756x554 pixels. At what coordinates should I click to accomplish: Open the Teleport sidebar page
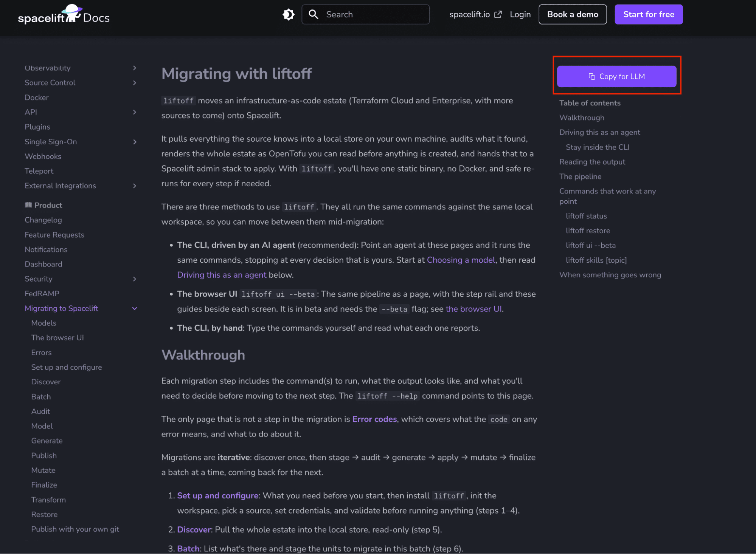(39, 171)
